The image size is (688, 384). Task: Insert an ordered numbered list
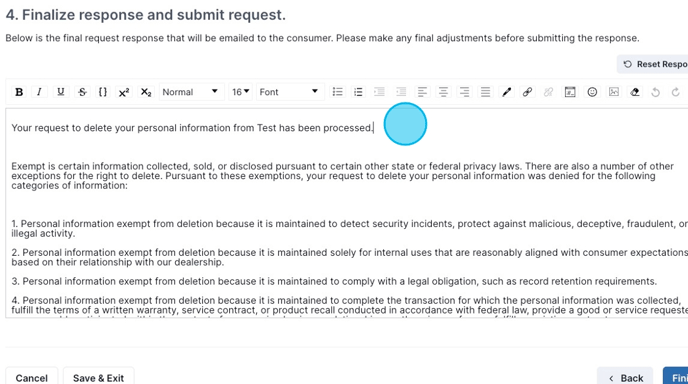358,92
